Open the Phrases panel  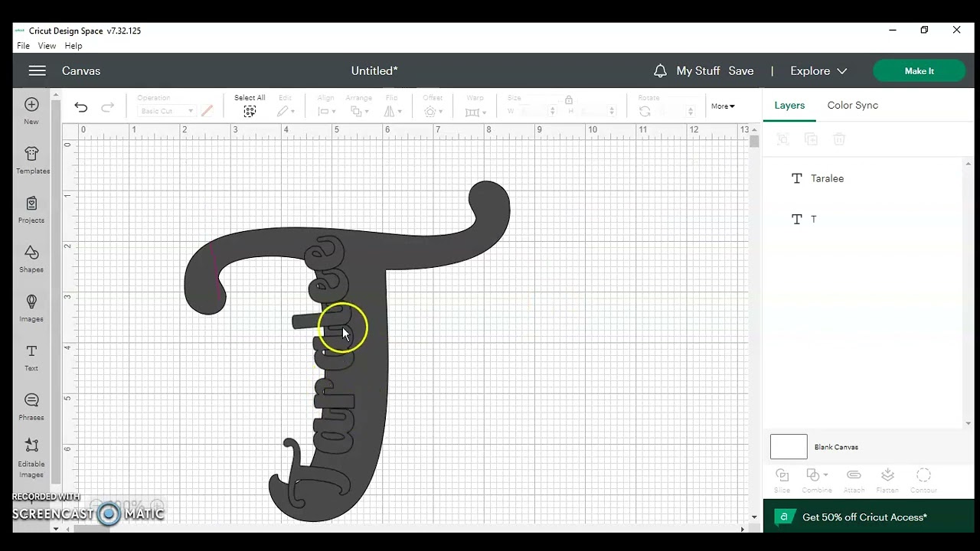31,406
